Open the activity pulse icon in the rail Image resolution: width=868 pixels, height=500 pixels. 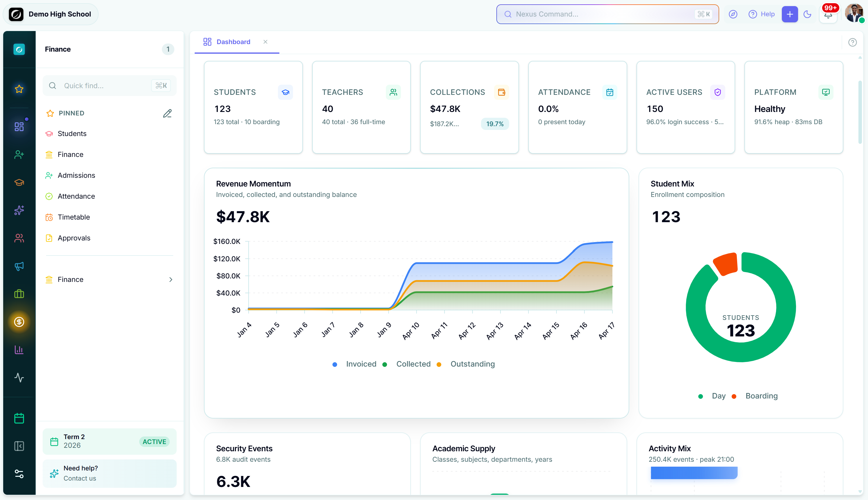(x=19, y=377)
